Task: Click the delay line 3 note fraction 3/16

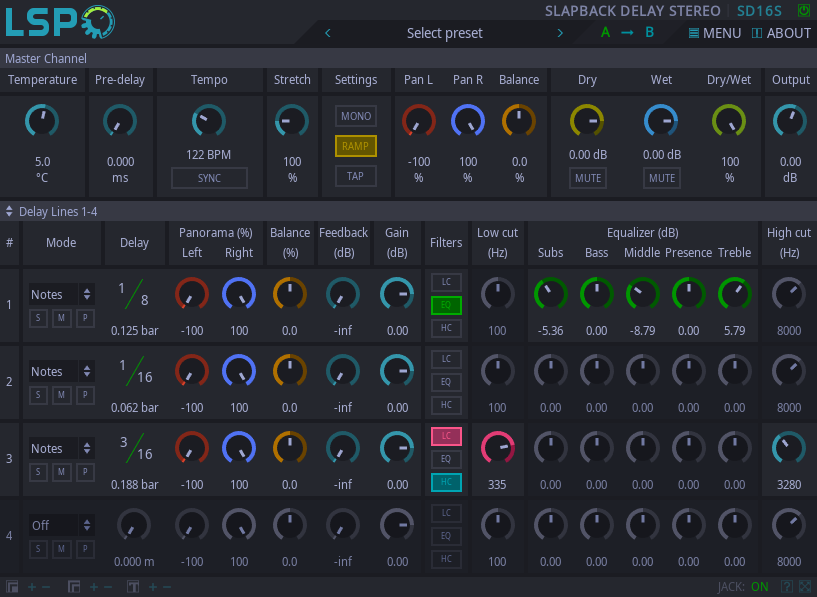Action: coord(134,448)
